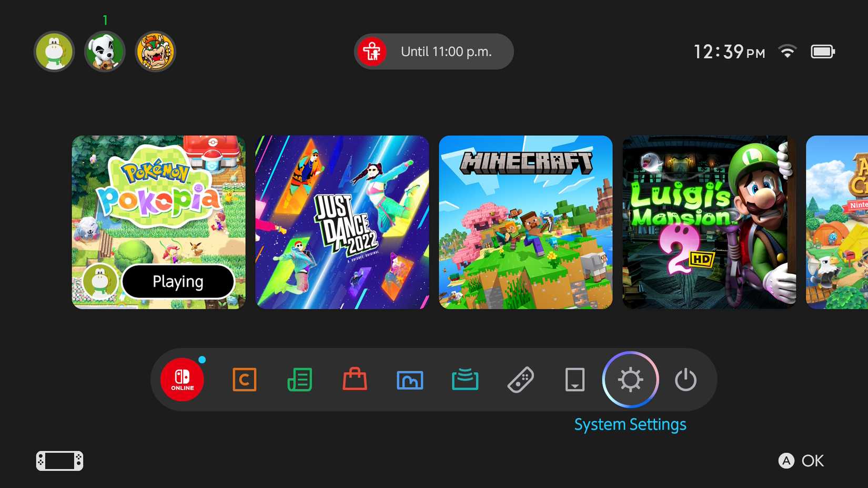
Task: Open GameShare icon
Action: point(465,380)
